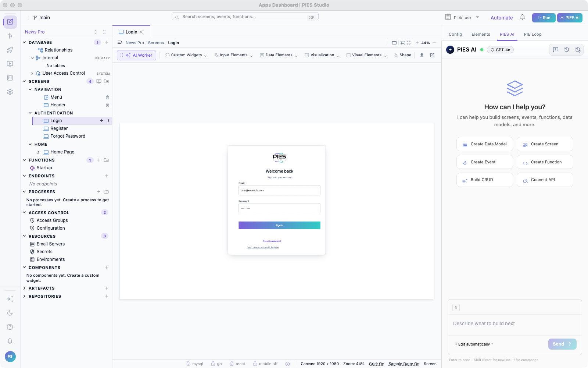Add a new folder in SCREENS section
Image resolution: width=588 pixels, height=368 pixels.
point(106,81)
